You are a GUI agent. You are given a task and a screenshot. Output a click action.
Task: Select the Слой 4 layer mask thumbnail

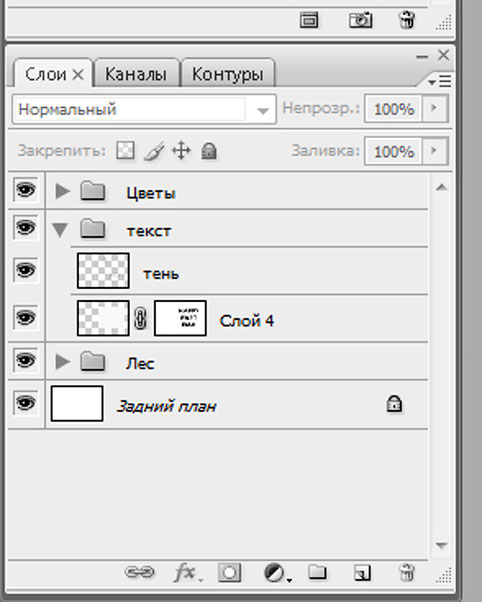180,318
